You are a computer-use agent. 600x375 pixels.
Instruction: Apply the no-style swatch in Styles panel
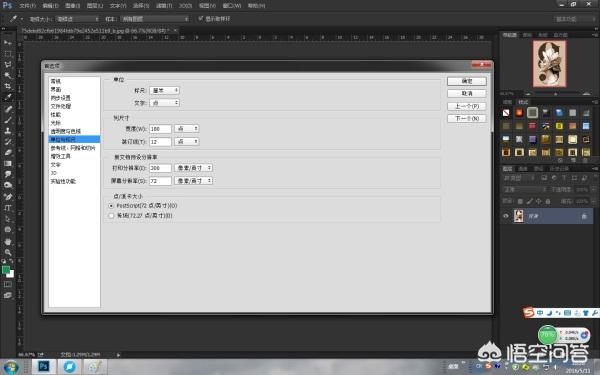pos(506,112)
